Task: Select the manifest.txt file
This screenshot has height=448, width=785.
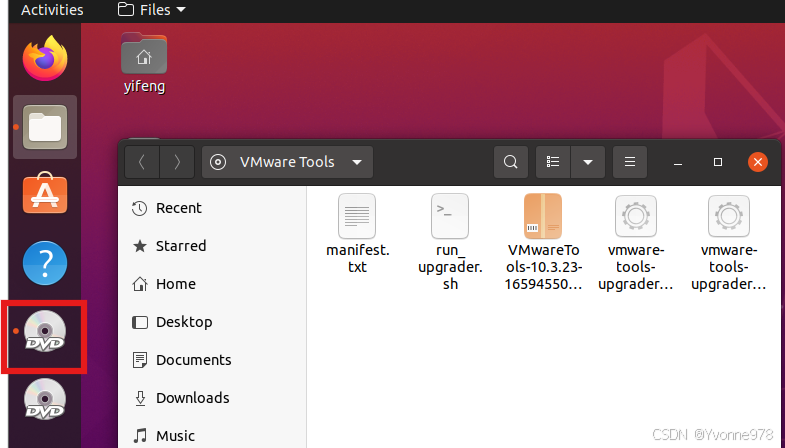Action: (x=357, y=234)
